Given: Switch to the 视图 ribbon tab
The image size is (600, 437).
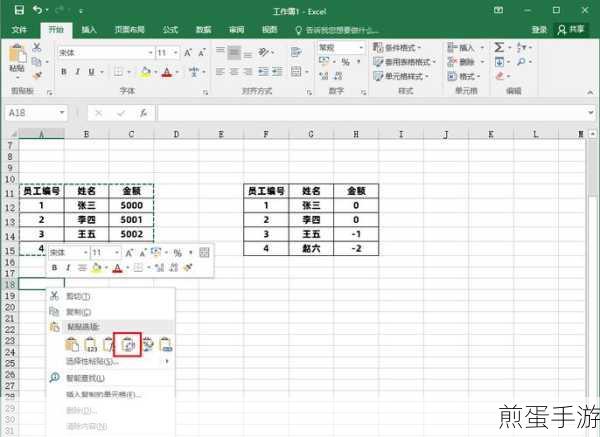Looking at the screenshot, I should click(x=269, y=30).
